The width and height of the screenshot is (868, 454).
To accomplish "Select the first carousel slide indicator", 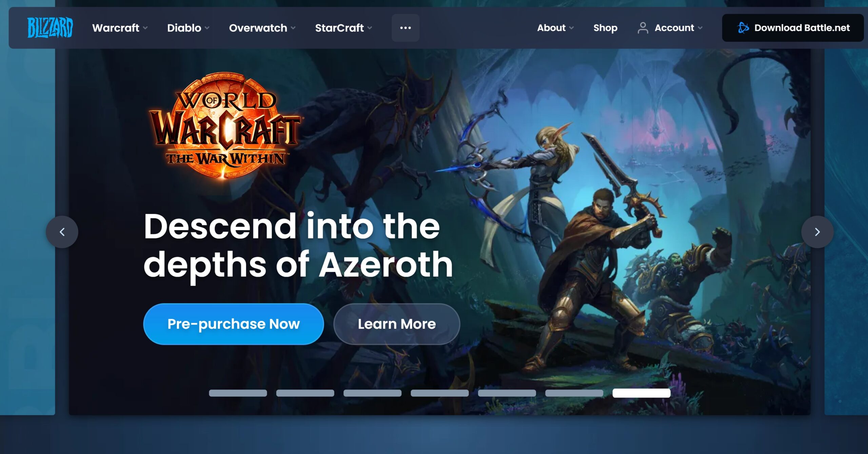I will 238,393.
